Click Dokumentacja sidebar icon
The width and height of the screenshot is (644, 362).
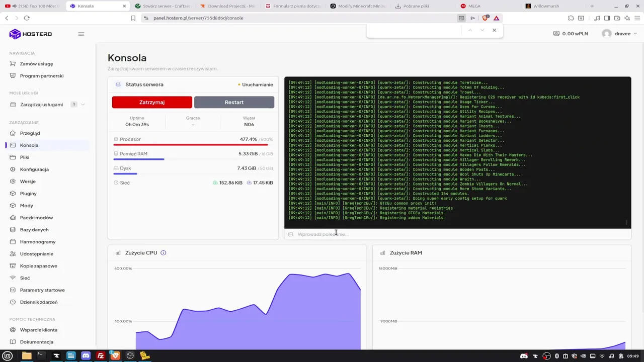pos(13,342)
